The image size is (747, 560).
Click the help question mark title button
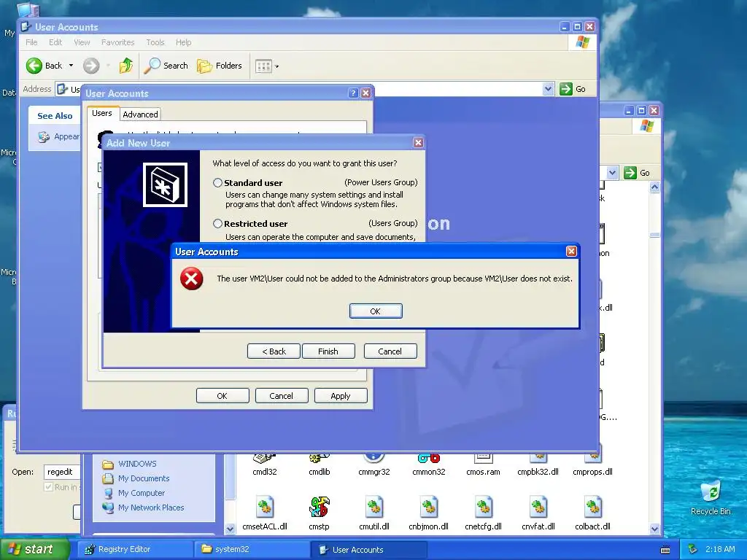point(353,93)
